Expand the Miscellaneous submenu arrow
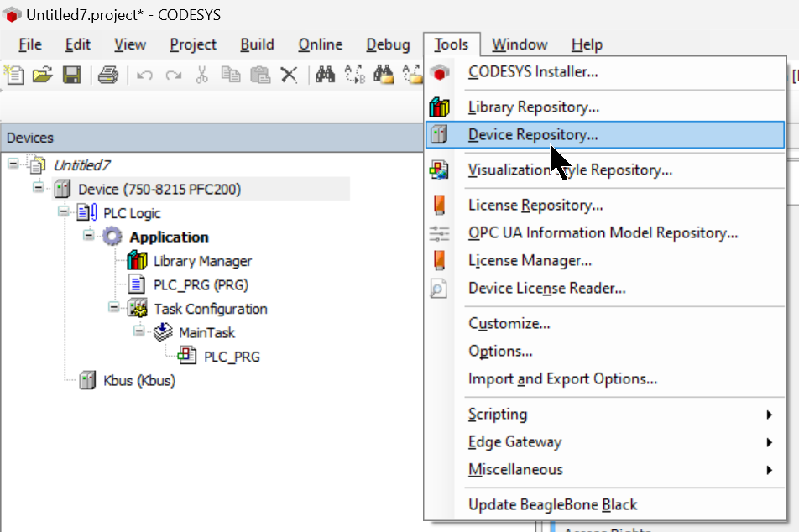The width and height of the screenshot is (799, 532). point(770,470)
